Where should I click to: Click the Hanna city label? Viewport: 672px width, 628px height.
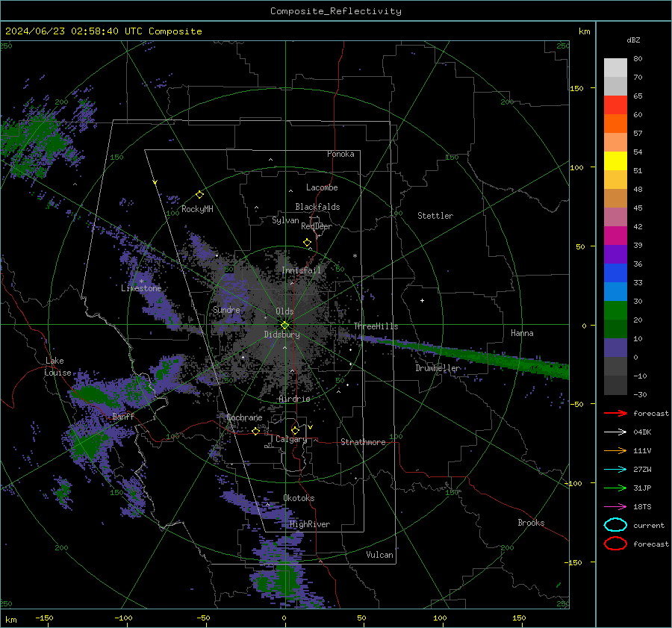pos(522,333)
